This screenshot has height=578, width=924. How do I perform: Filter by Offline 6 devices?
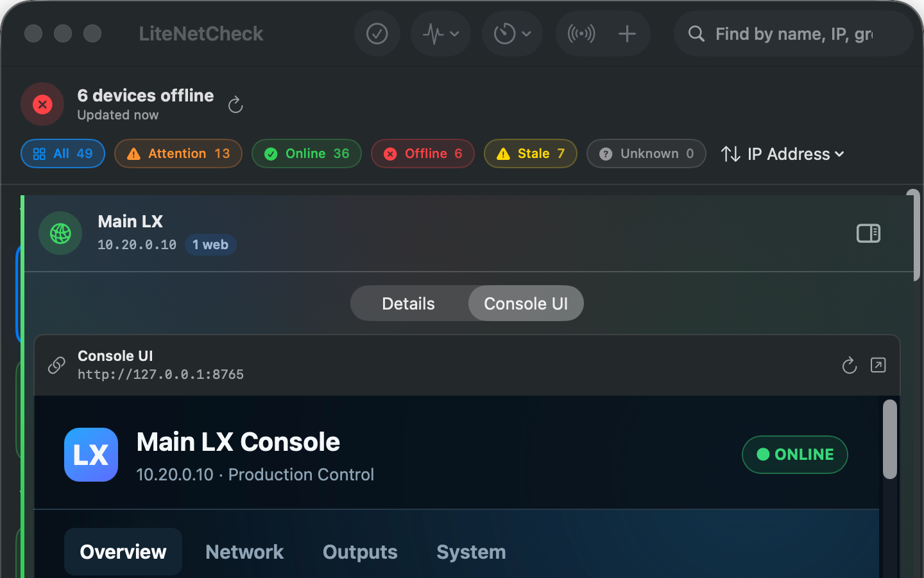pos(423,153)
